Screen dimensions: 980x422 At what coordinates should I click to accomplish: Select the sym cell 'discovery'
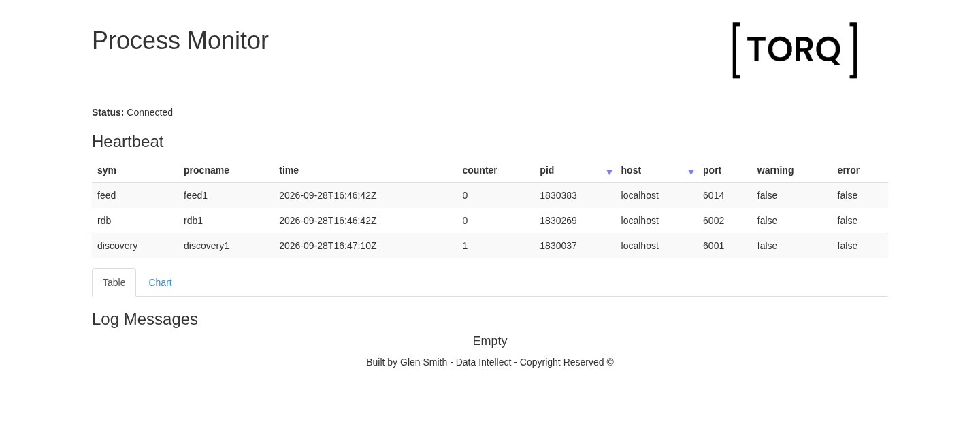[117, 246]
